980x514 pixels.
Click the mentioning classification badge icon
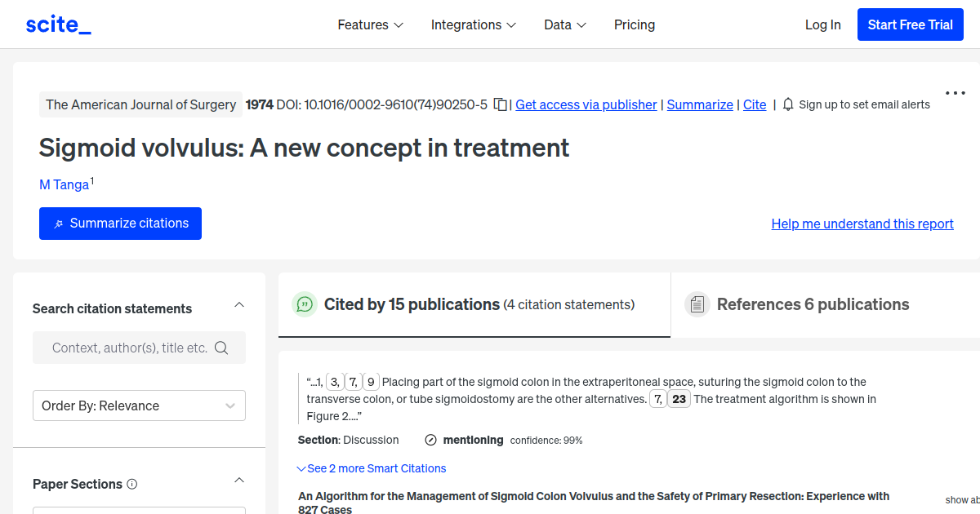point(430,440)
